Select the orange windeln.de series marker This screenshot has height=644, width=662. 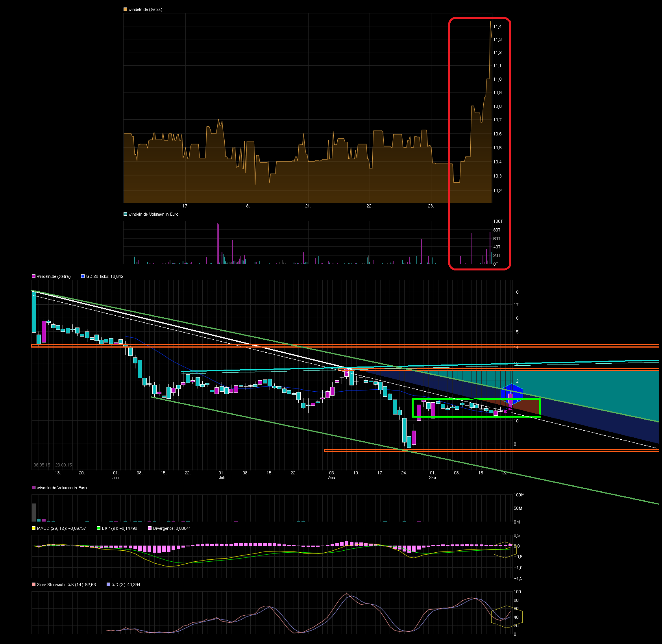point(124,9)
